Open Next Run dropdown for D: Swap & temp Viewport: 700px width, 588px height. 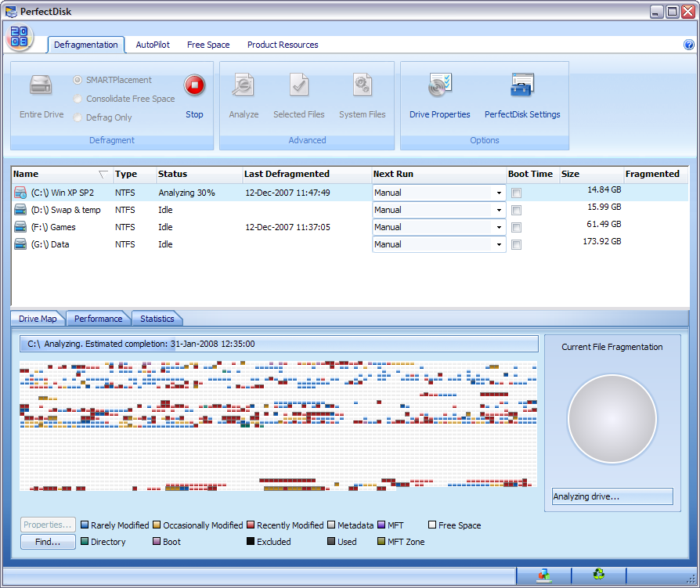pyautogui.click(x=499, y=210)
